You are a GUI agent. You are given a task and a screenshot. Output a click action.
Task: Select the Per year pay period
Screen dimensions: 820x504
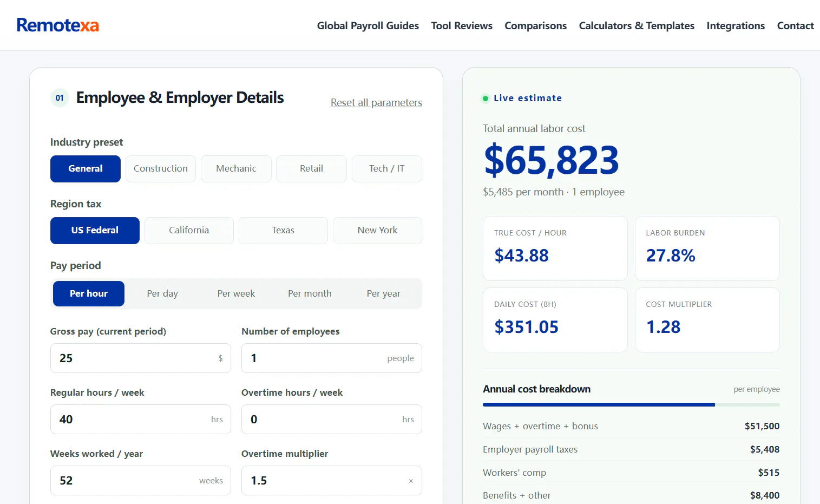(x=383, y=293)
